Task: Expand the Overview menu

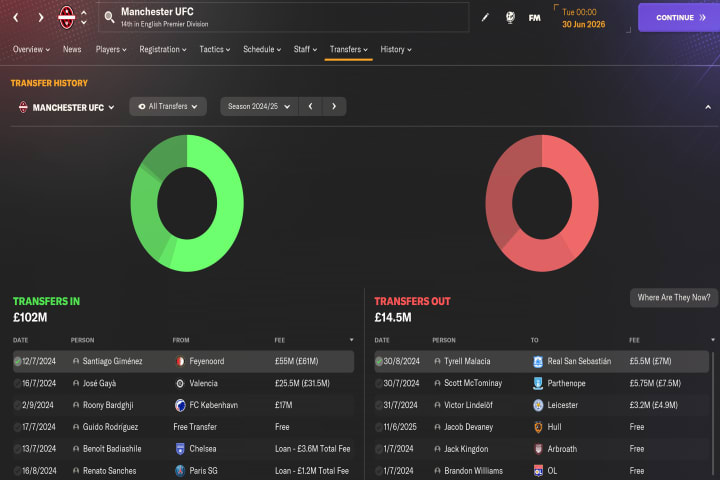Action: pyautogui.click(x=31, y=49)
